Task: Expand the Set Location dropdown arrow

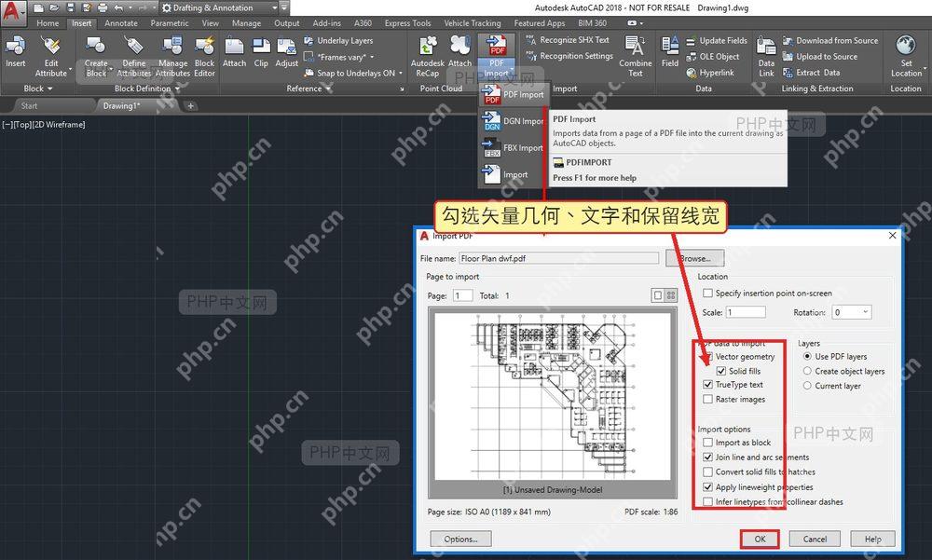Action: point(925,68)
